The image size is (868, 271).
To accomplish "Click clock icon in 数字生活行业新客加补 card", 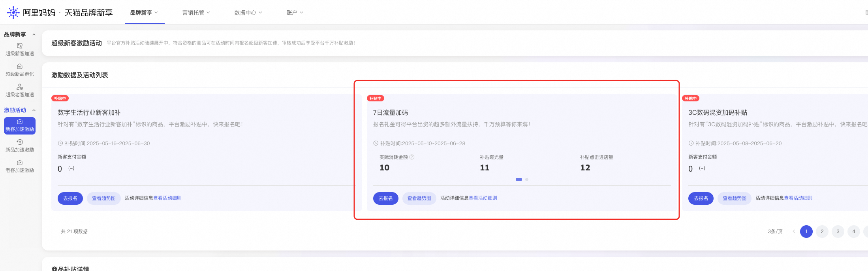I will [x=60, y=143].
